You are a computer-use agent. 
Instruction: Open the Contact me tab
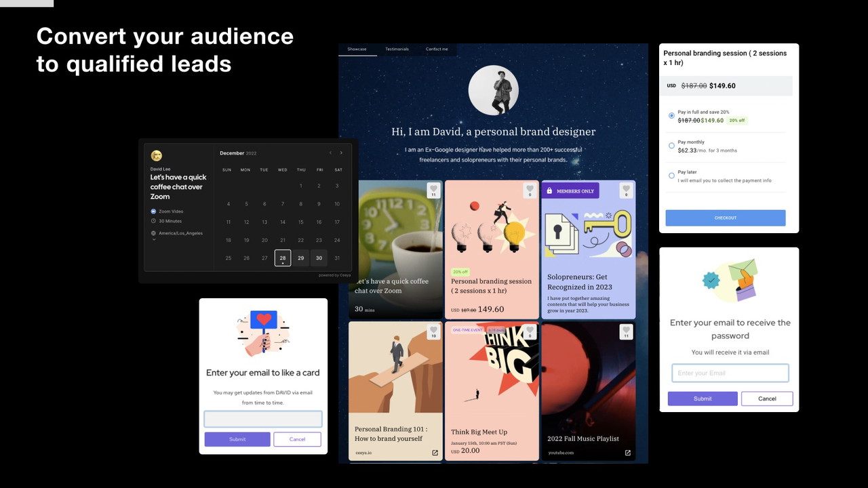(437, 48)
